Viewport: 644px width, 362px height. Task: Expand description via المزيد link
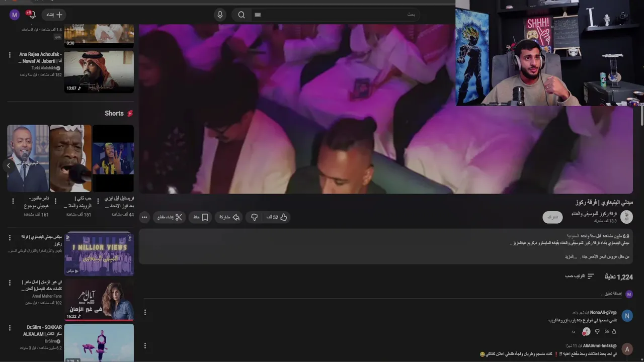click(x=570, y=256)
